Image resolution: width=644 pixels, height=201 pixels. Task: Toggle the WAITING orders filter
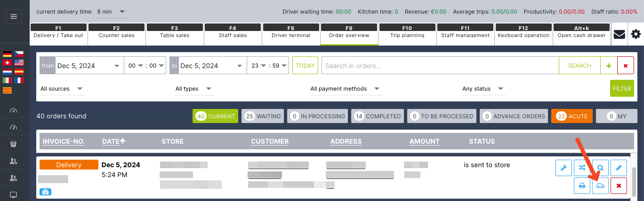263,116
